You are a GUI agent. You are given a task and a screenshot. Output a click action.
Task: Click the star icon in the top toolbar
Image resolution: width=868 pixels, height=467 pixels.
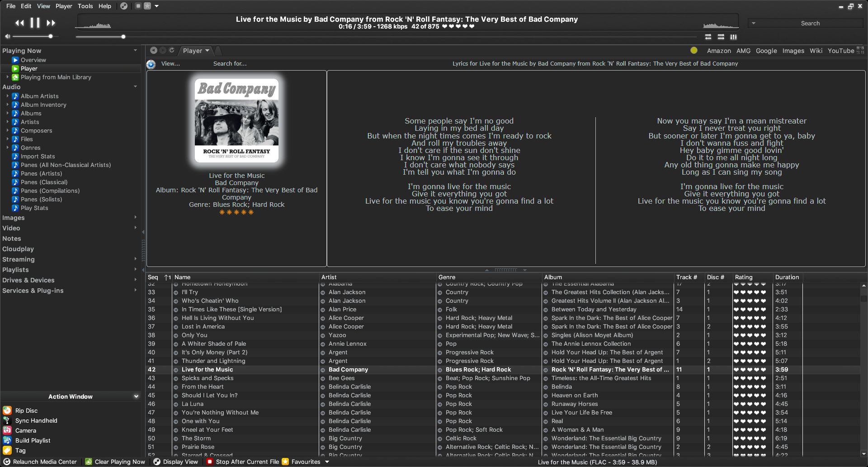(x=147, y=6)
